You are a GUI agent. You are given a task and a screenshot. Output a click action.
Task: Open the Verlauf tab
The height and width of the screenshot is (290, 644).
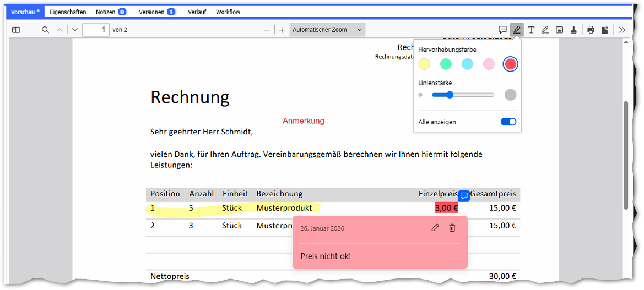point(197,12)
